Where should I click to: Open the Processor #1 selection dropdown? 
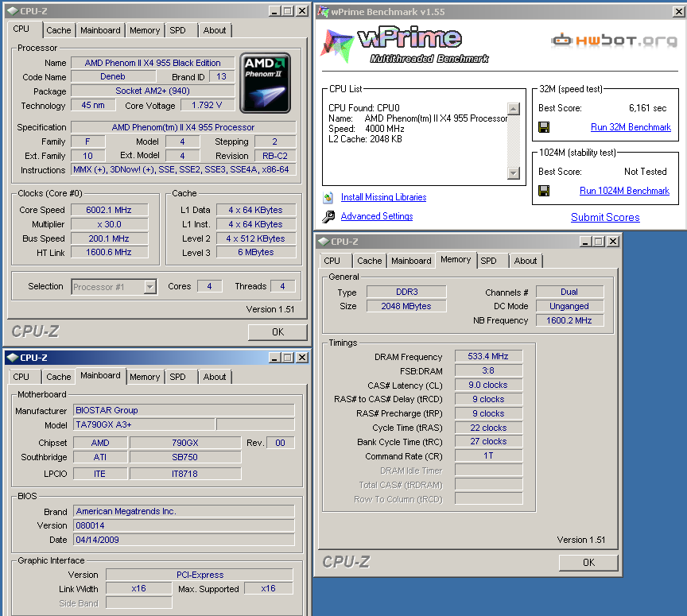pos(149,287)
